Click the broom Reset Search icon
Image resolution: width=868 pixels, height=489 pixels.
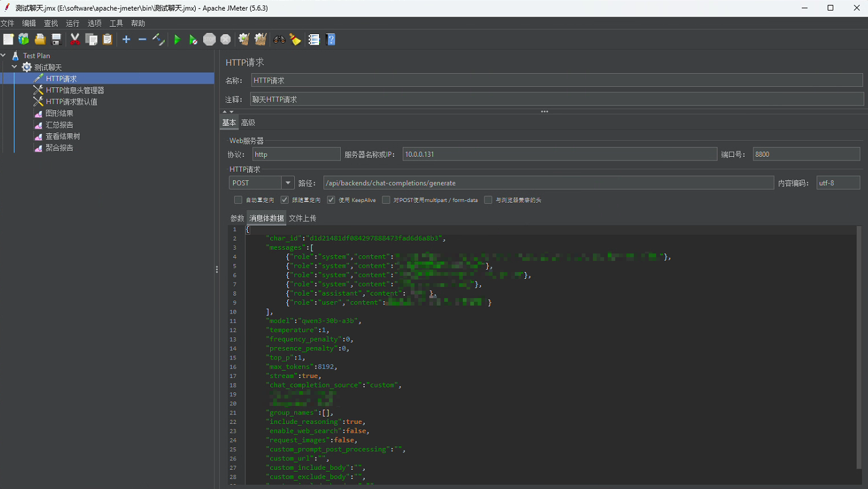tap(296, 40)
